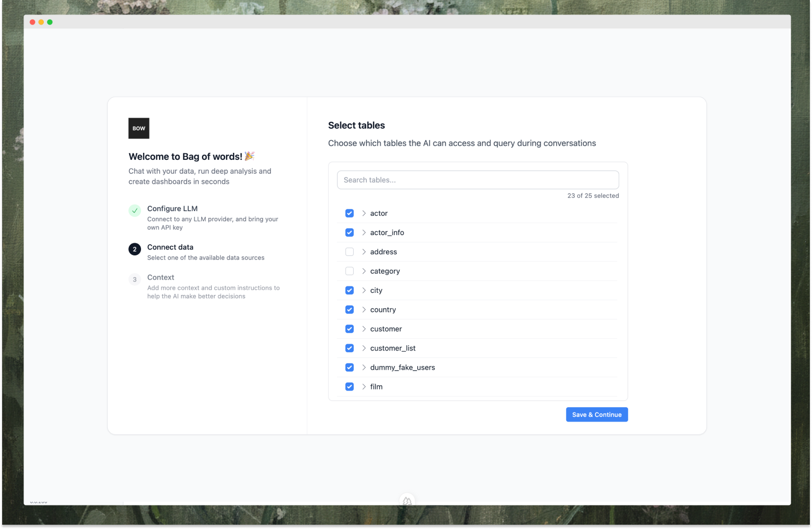This screenshot has height=529, width=812.
Task: Click the green macOS fullscreen button
Action: (x=50, y=22)
